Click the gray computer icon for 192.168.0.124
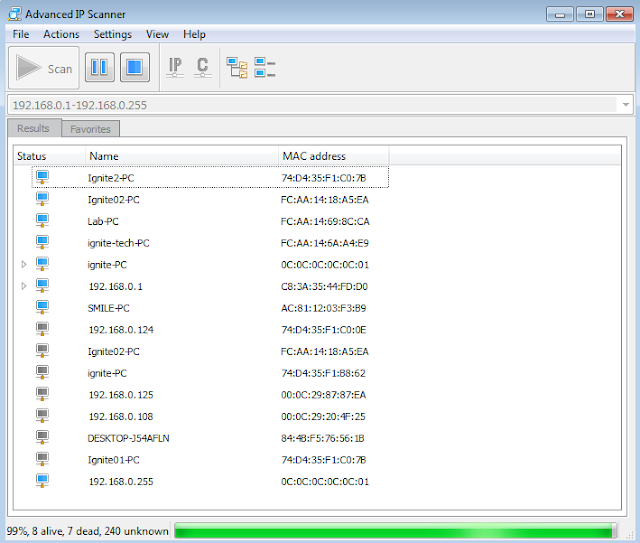Viewport: 640px width, 543px height. [x=42, y=329]
